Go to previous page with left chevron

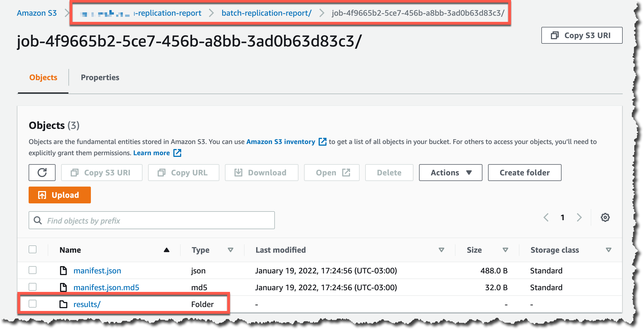pyautogui.click(x=546, y=217)
